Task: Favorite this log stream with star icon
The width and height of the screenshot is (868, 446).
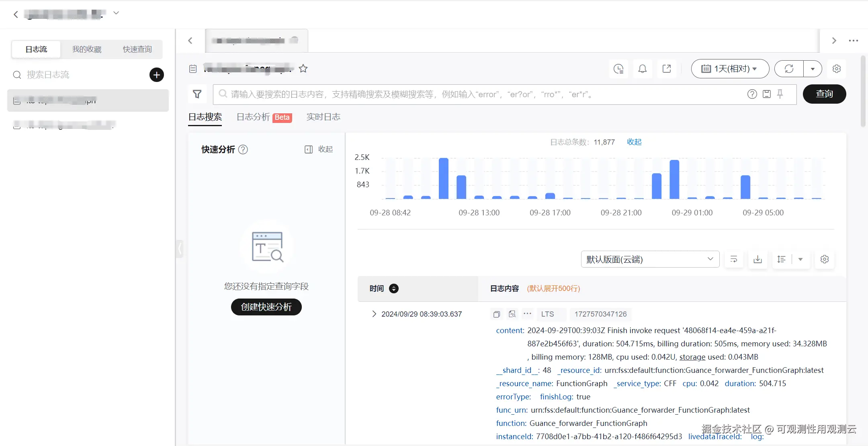Action: tap(303, 69)
